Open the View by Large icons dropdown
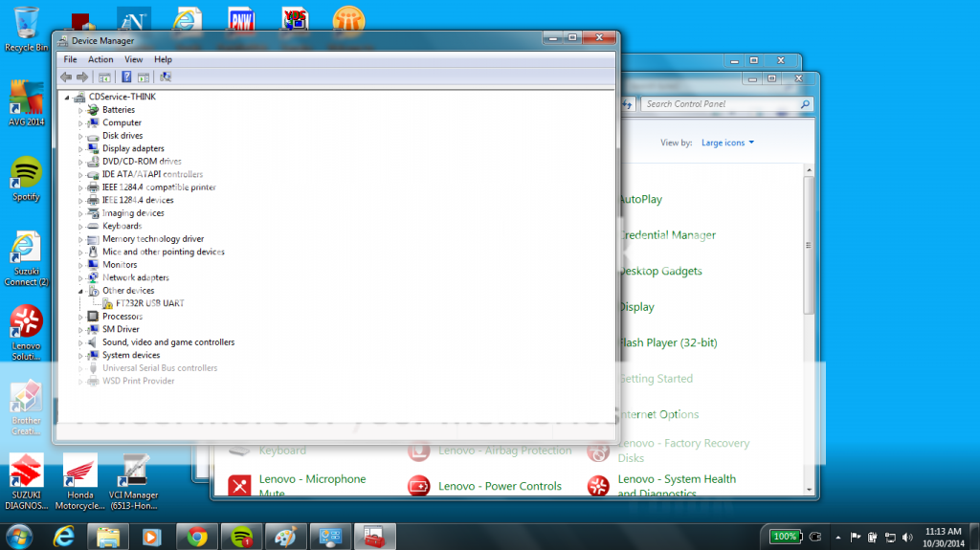 click(x=727, y=143)
